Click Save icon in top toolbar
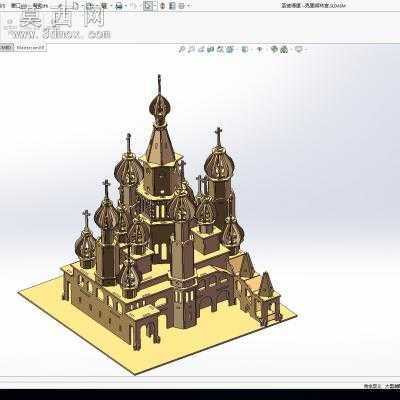 pos(104,6)
